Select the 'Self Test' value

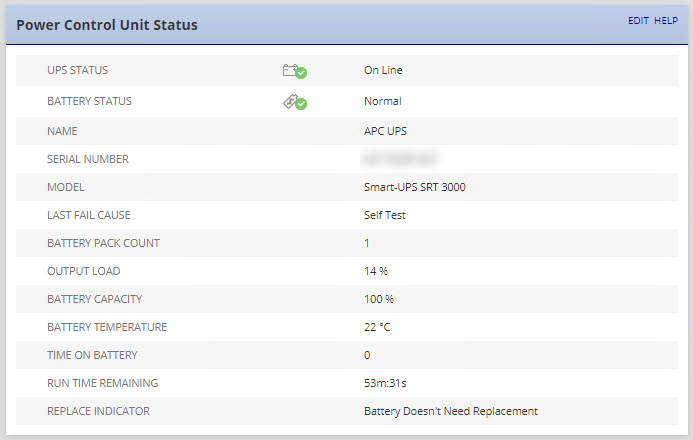point(385,215)
